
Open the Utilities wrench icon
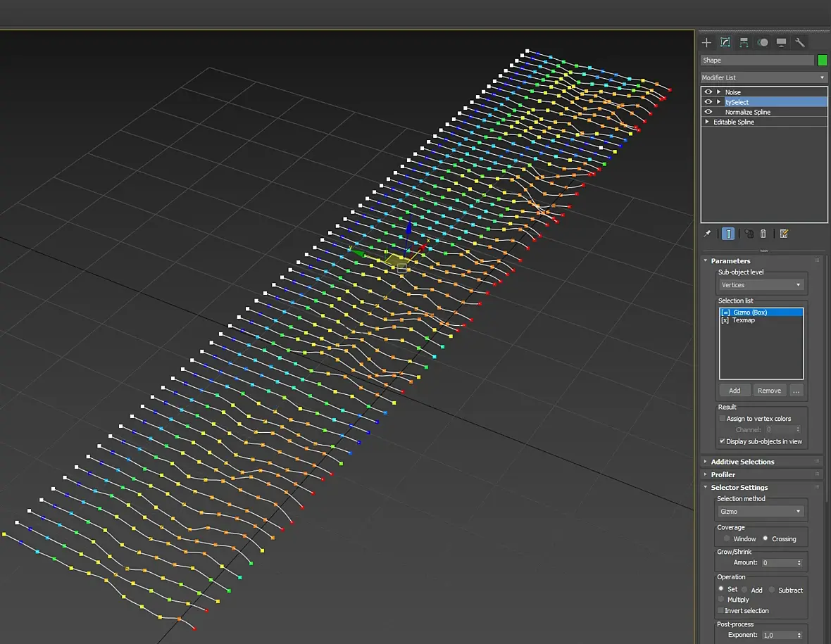coord(799,43)
